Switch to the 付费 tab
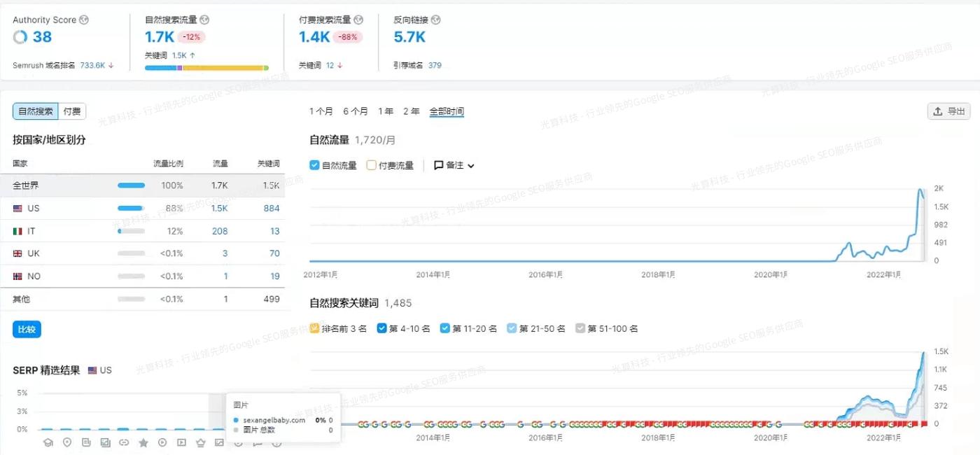The height and width of the screenshot is (455, 980). point(71,111)
